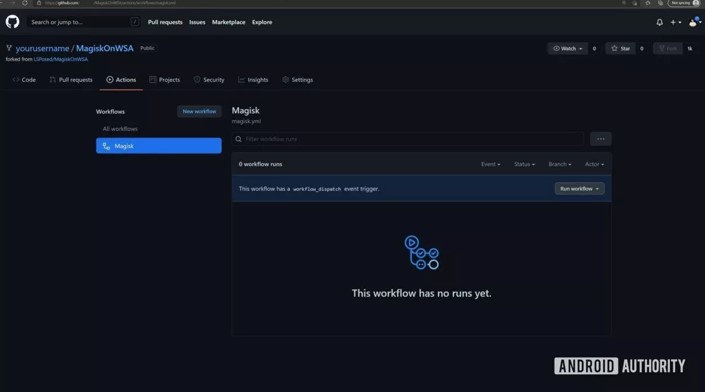Expand the Run workflow dropdown
This screenshot has width=705, height=392.
click(579, 189)
